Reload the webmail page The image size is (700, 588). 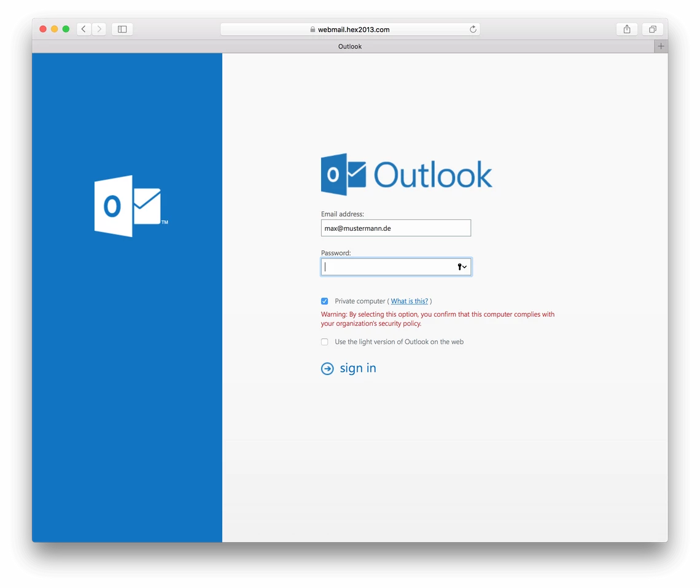pos(473,29)
